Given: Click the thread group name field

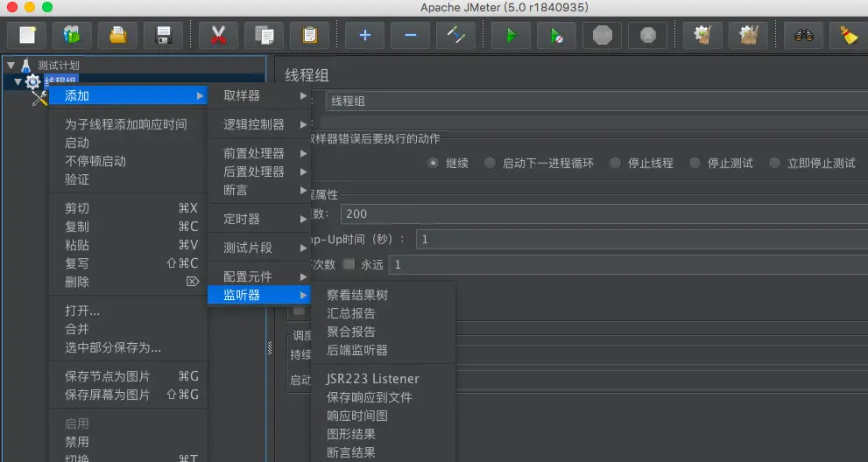Looking at the screenshot, I should pos(596,101).
